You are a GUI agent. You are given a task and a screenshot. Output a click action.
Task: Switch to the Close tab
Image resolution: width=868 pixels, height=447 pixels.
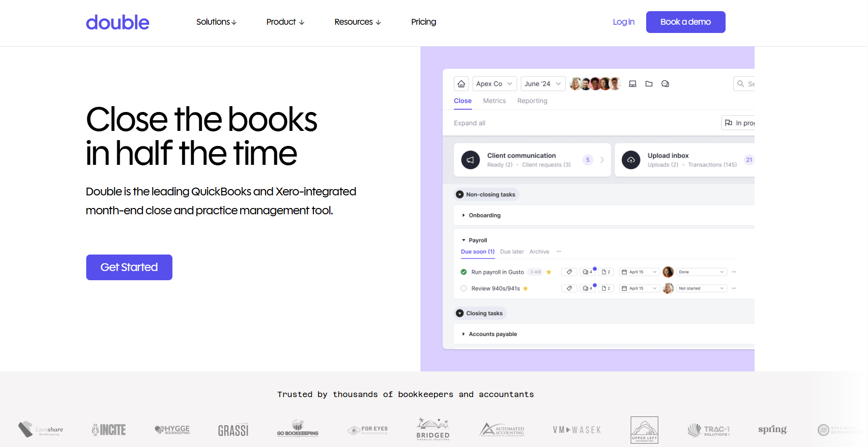click(463, 101)
